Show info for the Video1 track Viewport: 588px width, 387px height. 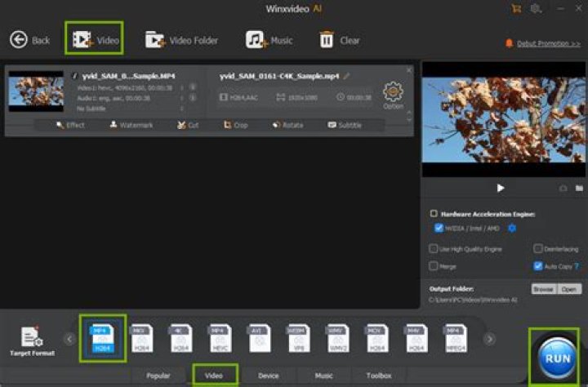pyautogui.click(x=193, y=87)
